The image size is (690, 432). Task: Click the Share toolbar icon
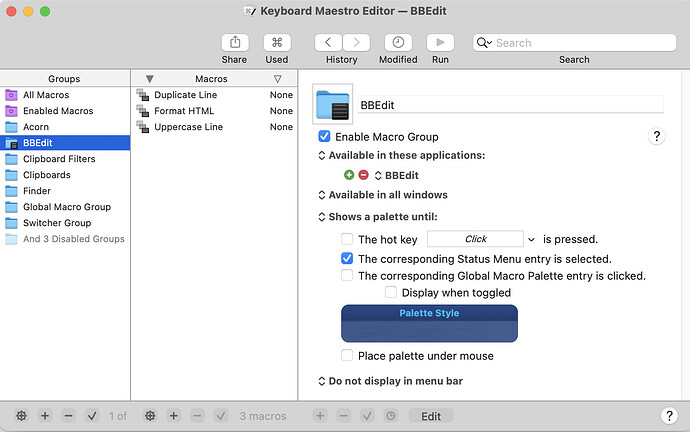point(235,43)
